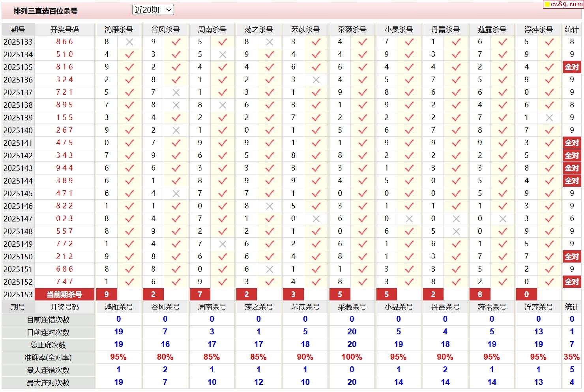The image size is (584, 392).
Task: Click the X mark for 芣苡杀号 in row 2025136
Action: [316, 80]
